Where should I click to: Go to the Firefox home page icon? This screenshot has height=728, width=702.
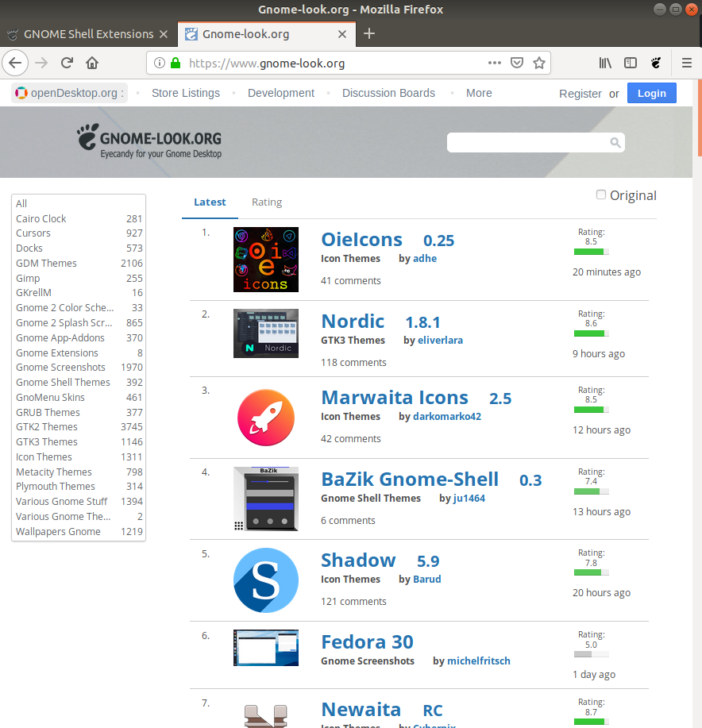pyautogui.click(x=92, y=63)
